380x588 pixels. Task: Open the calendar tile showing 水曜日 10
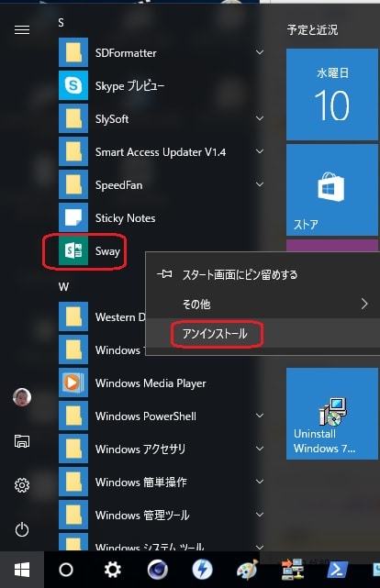click(x=332, y=94)
